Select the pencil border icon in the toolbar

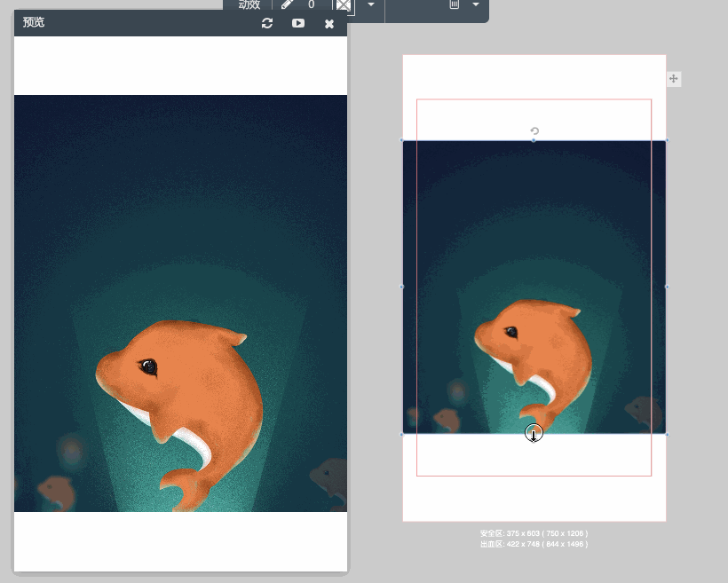click(288, 4)
